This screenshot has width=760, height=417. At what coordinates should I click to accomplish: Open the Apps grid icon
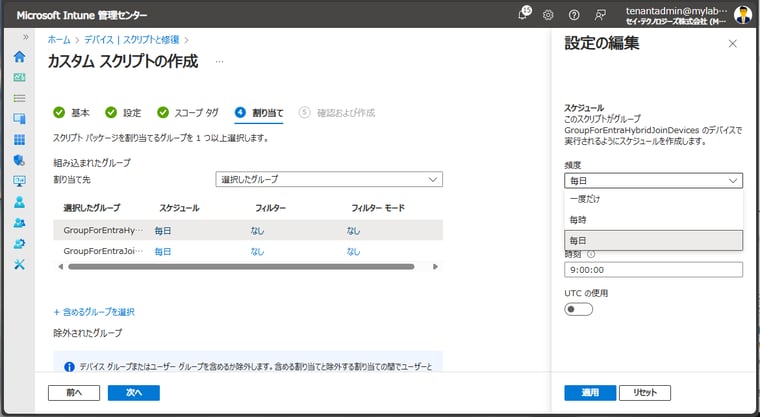[x=19, y=140]
